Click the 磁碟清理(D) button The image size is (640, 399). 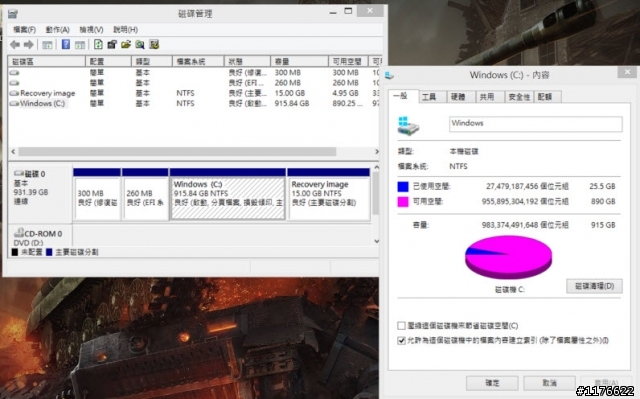coord(594,286)
